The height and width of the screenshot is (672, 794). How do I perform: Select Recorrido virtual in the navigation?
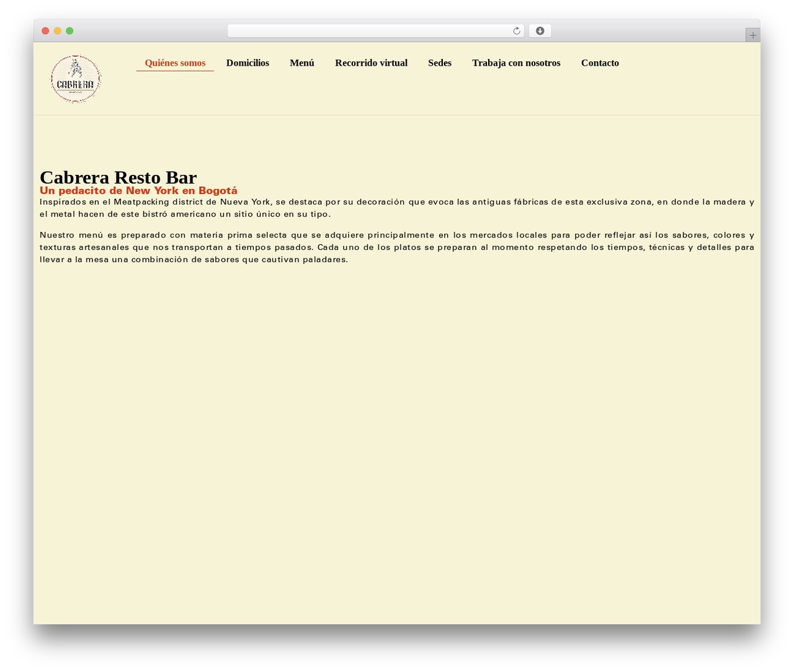tap(371, 63)
